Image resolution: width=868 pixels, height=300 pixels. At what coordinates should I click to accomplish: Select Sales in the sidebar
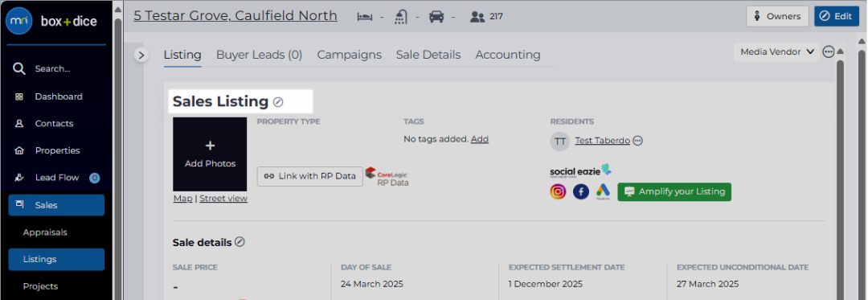[56, 205]
